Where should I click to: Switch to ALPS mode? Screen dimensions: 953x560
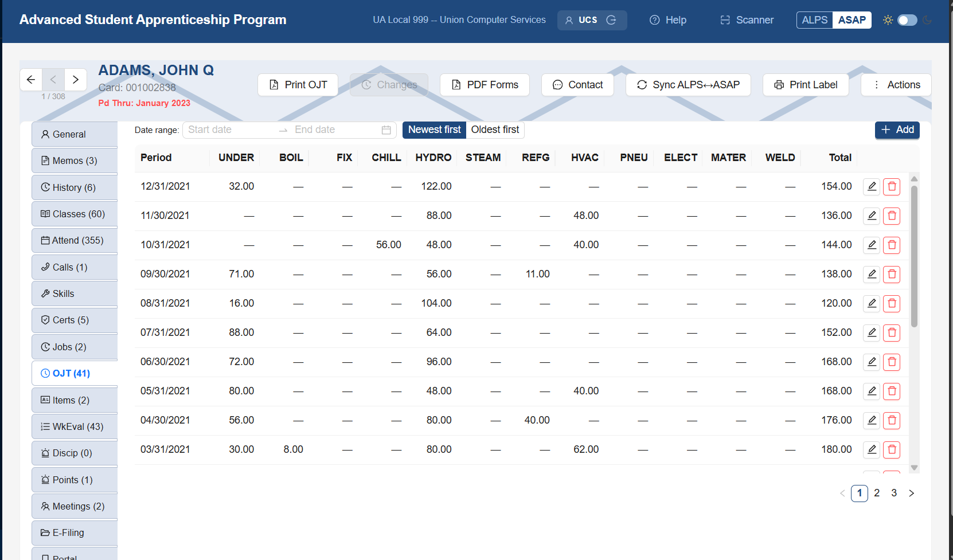(814, 20)
